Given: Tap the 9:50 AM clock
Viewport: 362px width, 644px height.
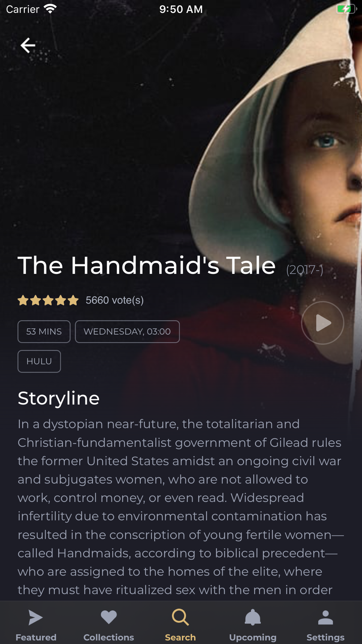Looking at the screenshot, I should click(181, 9).
